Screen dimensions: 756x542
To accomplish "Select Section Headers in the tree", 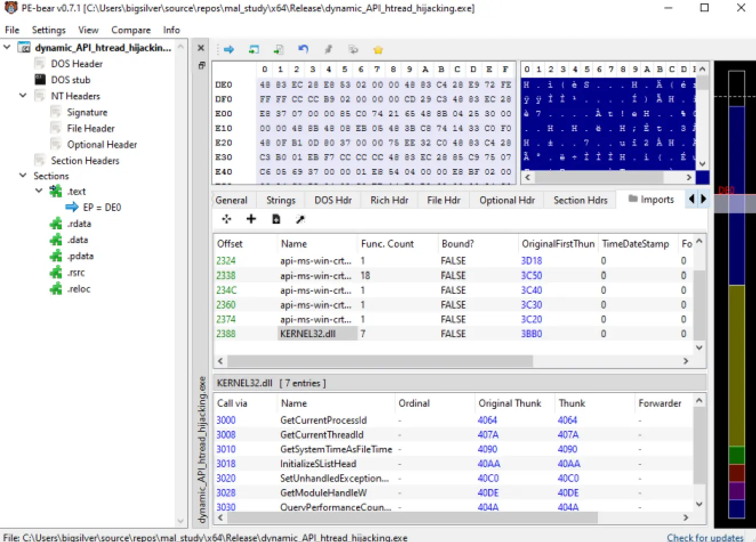I will pyautogui.click(x=85, y=160).
